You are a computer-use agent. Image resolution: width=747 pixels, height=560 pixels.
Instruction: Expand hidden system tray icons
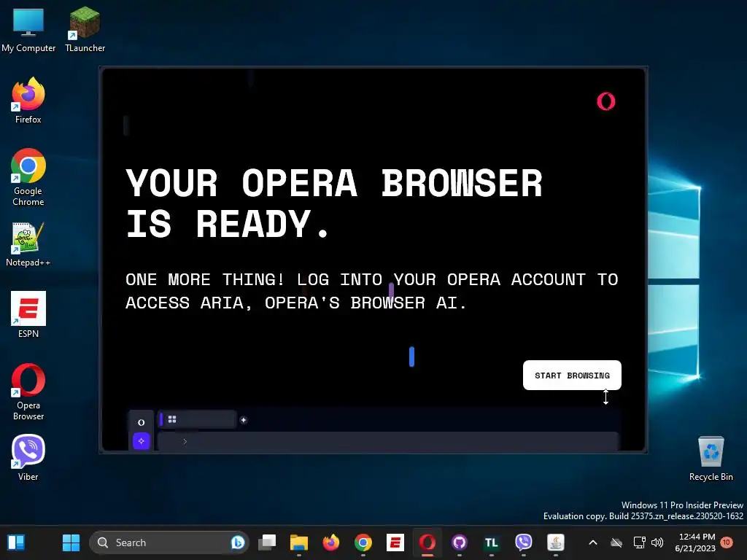coord(593,542)
